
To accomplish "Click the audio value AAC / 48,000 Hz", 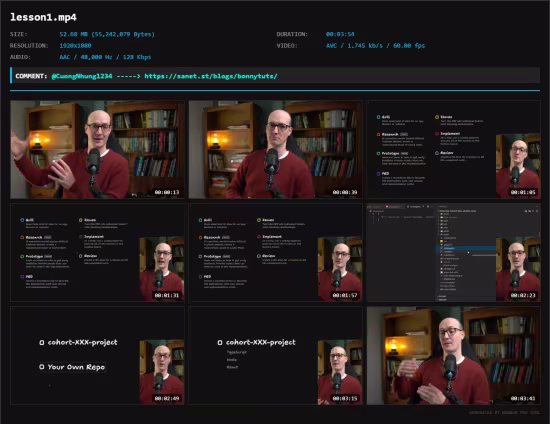I will [105, 57].
